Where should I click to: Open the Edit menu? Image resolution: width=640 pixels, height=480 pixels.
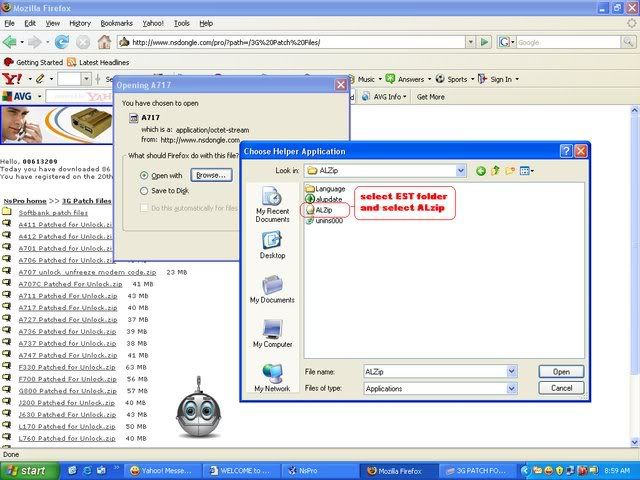(30, 23)
